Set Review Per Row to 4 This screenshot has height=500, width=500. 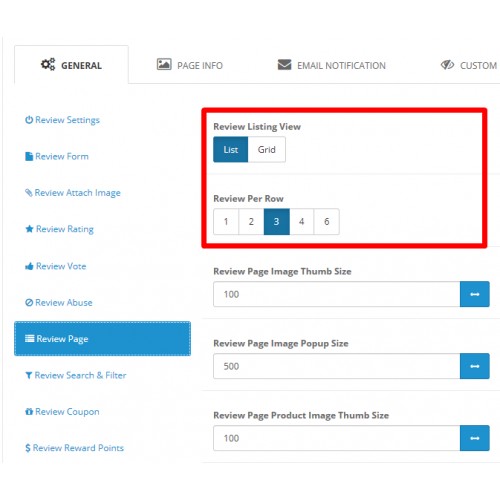pyautogui.click(x=302, y=222)
